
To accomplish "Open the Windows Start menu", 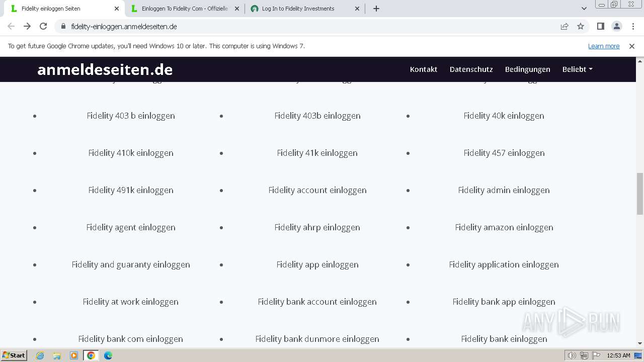I will pos(14,355).
